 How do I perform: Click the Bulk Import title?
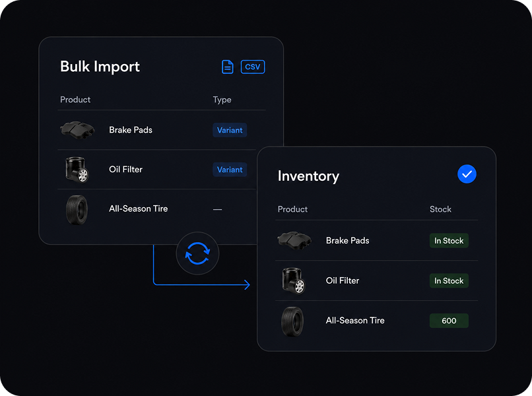point(100,67)
